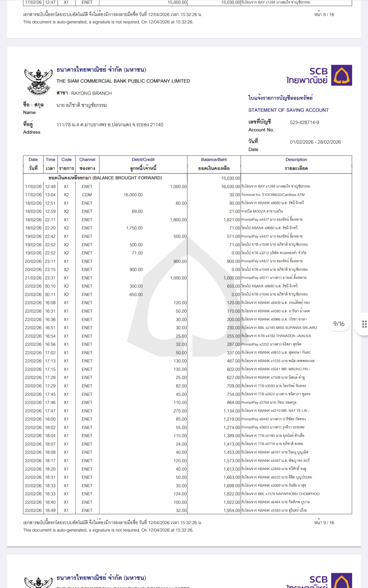Tap the 9/16 page indicator bubble
This screenshot has width=368, height=588.
339,324
